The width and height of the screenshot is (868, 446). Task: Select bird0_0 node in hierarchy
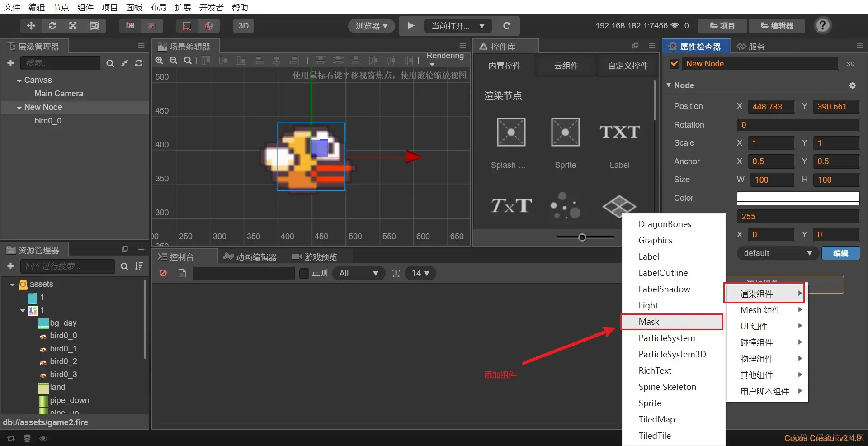(48, 121)
